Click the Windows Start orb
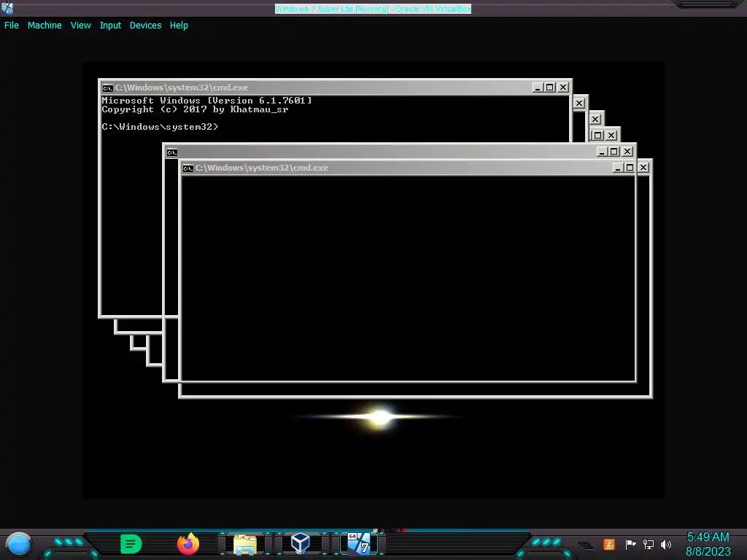 18,545
